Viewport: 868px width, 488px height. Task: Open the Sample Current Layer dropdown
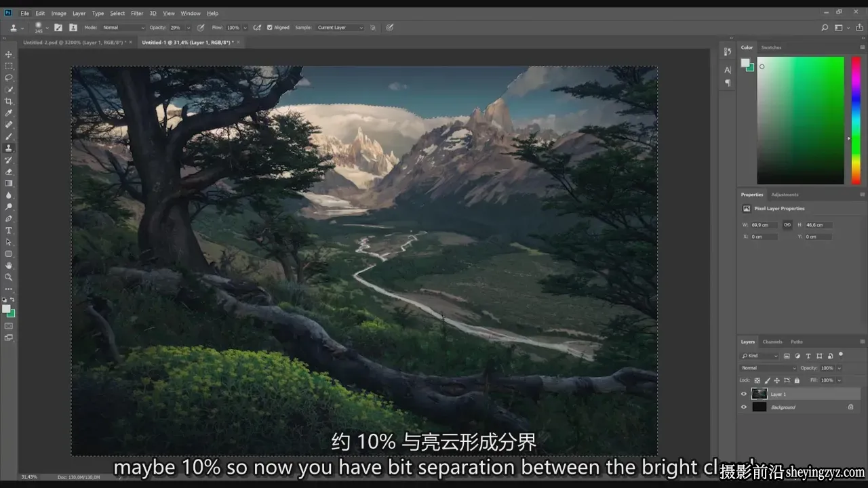pyautogui.click(x=340, y=28)
